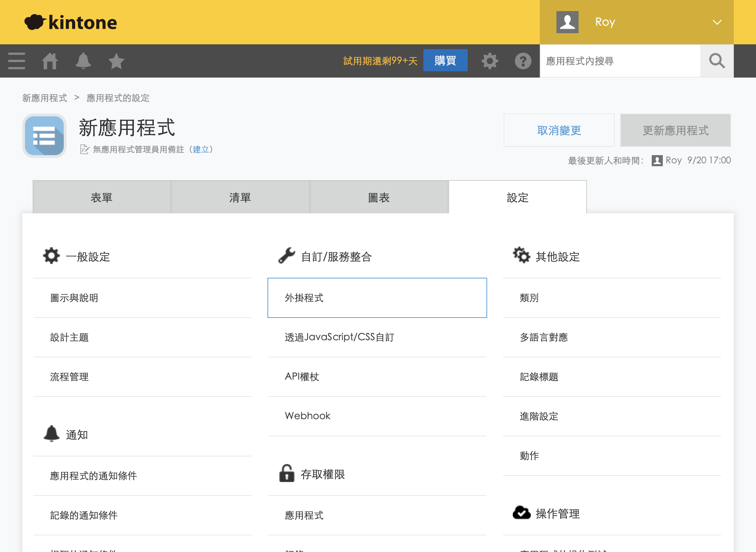Open notifications bell in the toolbar
The height and width of the screenshot is (552, 756).
point(83,61)
